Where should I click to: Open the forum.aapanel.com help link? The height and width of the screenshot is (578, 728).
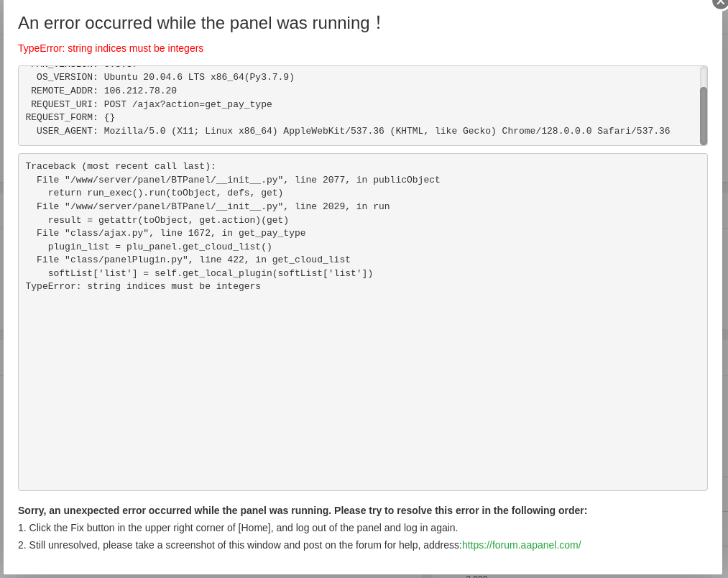pos(521,545)
